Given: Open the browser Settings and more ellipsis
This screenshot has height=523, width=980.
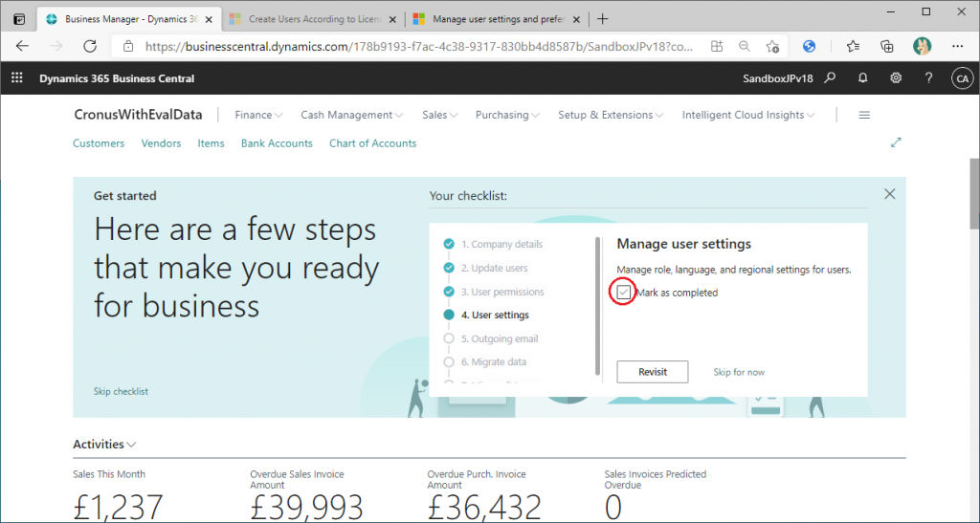Looking at the screenshot, I should [957, 46].
